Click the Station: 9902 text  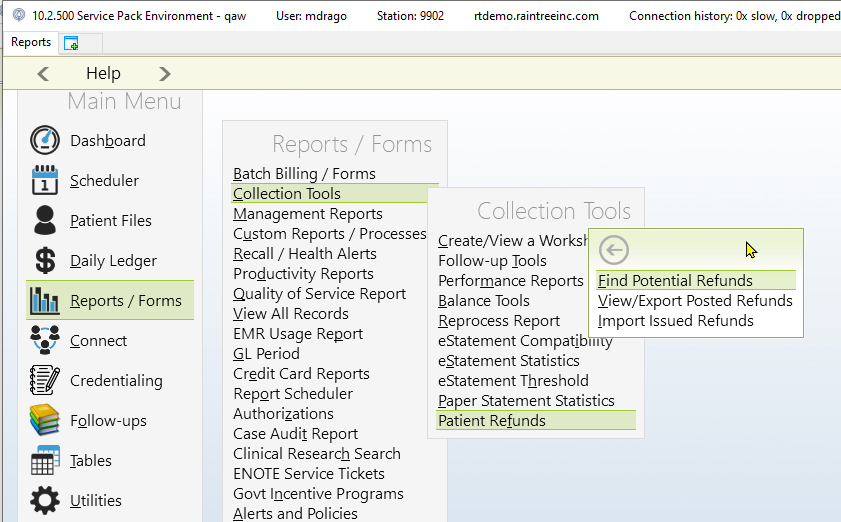point(410,16)
